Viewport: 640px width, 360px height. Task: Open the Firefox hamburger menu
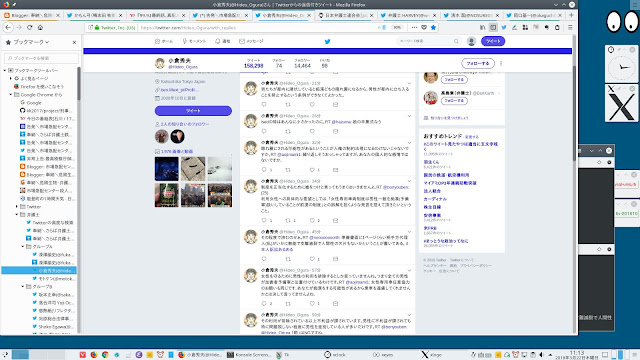[570, 27]
